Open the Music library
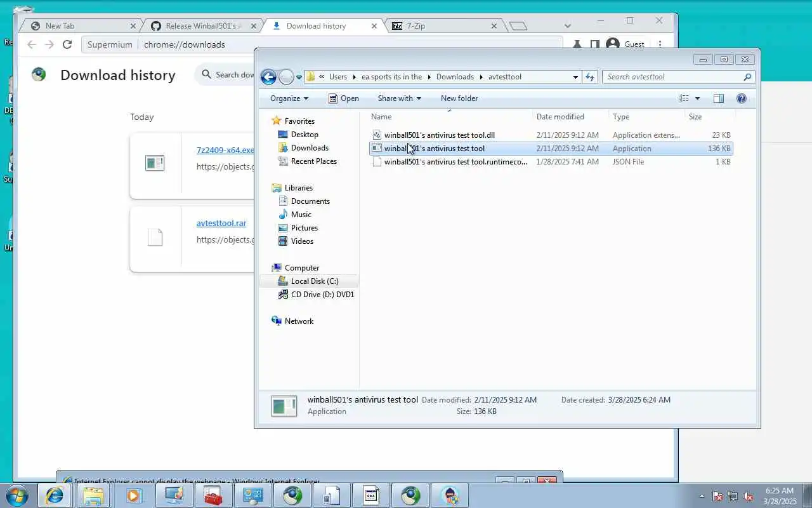 click(x=301, y=215)
